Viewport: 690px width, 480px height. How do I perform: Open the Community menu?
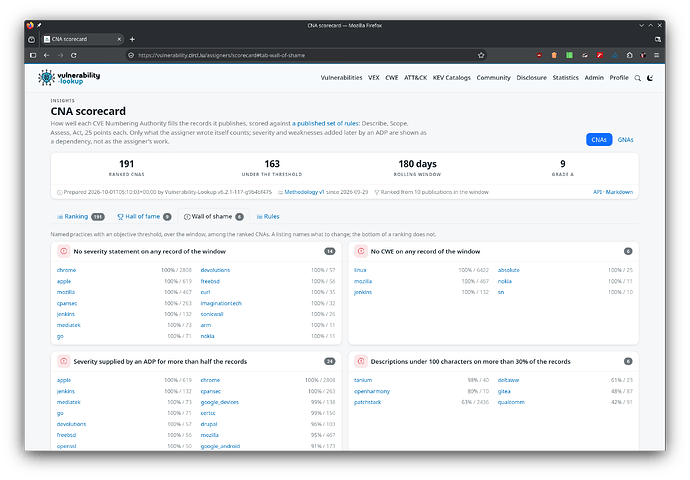pyautogui.click(x=493, y=77)
